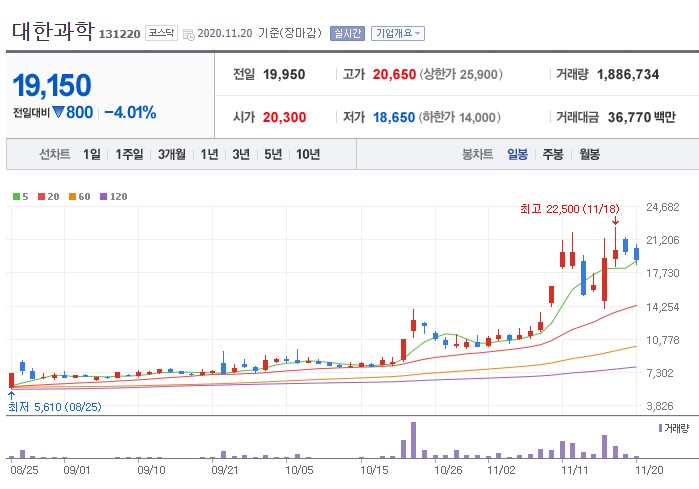Click the 11/02 date axis label
Viewport: 699px width, 489px height.
[501, 470]
